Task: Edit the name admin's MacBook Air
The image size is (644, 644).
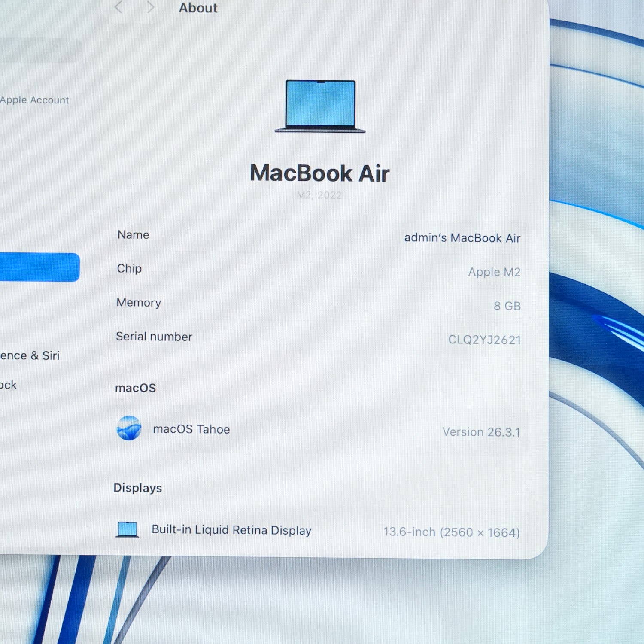Action: click(462, 238)
